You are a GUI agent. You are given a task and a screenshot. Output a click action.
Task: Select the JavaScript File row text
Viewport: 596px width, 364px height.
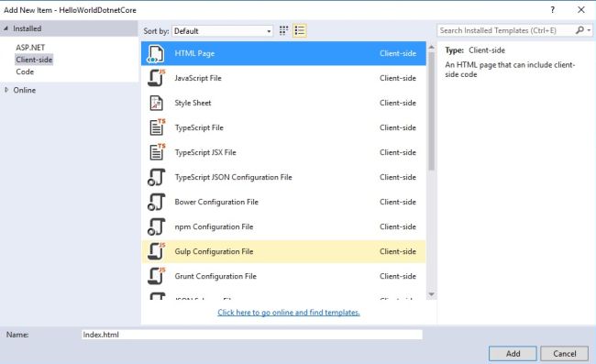click(x=198, y=78)
